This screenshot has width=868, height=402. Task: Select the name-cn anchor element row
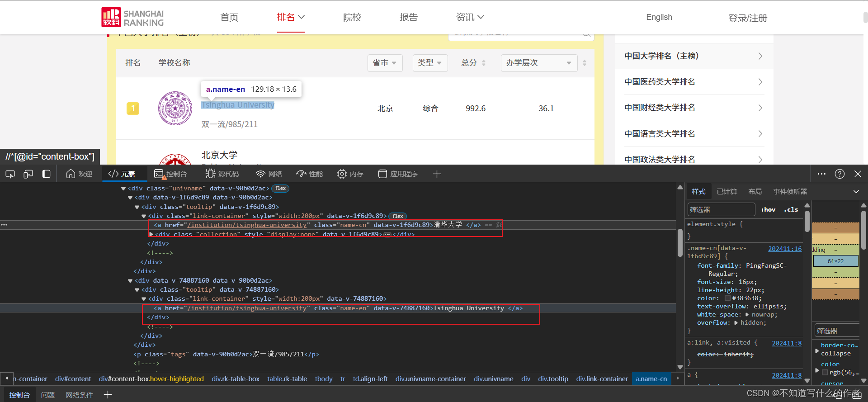[x=338, y=225]
